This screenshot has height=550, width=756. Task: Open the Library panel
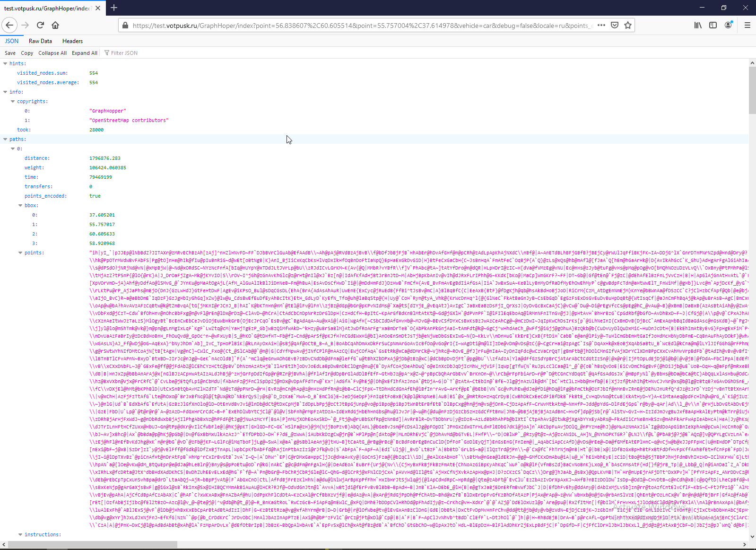(x=698, y=26)
